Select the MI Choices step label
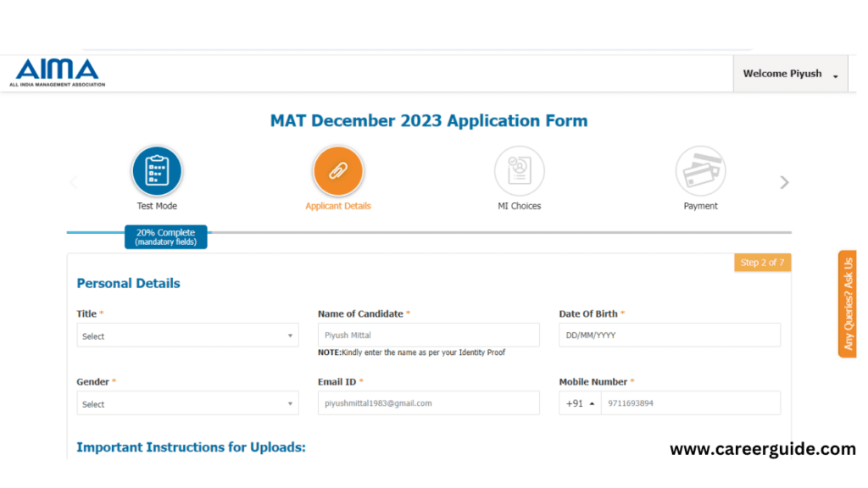The height and width of the screenshot is (488, 868). coord(520,206)
